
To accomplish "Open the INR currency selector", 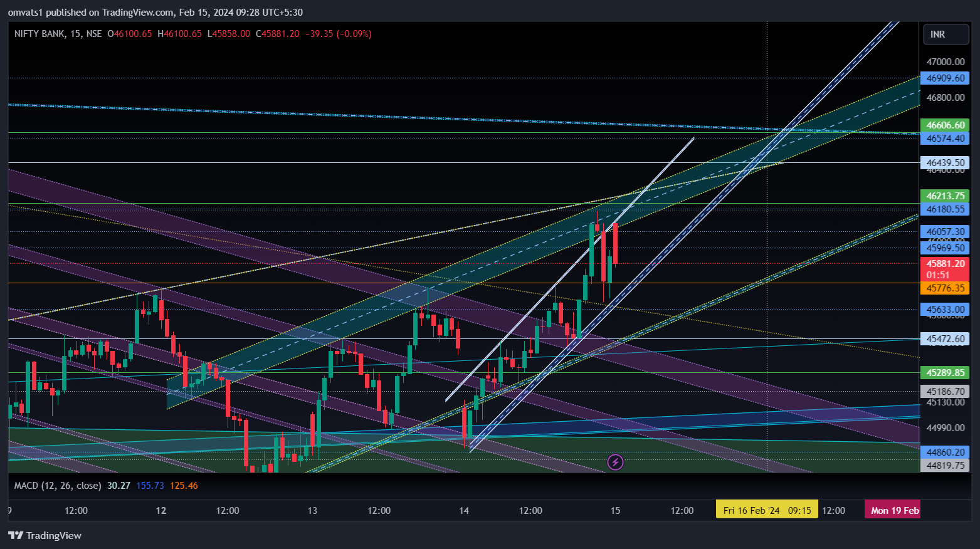I will coord(946,34).
